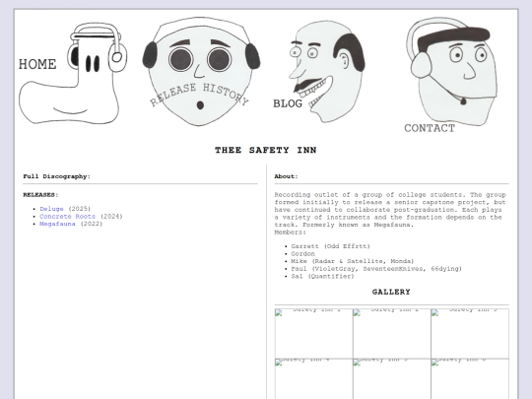Open the BLOG mustache face image
Viewport: 532px width, 399px height.
[x=319, y=72]
